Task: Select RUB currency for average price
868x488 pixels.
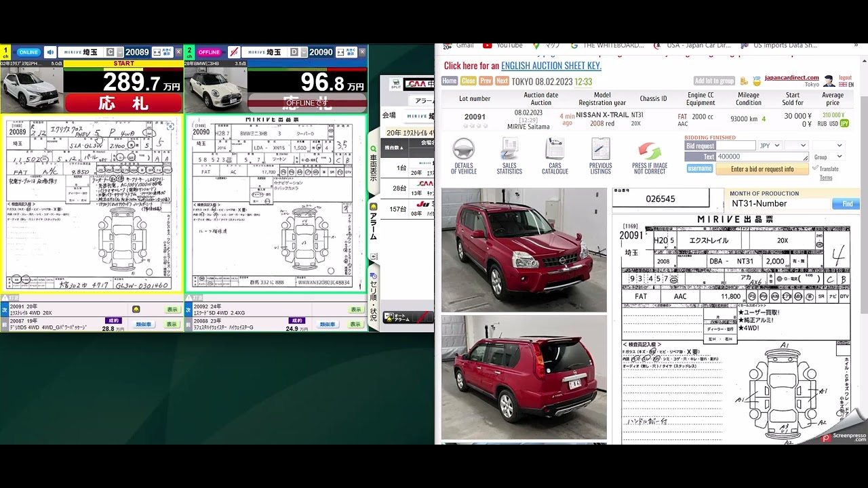Action: 823,123
